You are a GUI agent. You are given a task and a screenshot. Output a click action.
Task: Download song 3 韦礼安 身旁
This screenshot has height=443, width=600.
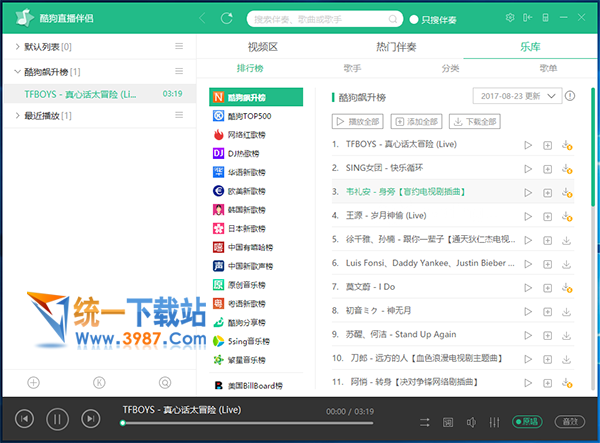click(567, 192)
